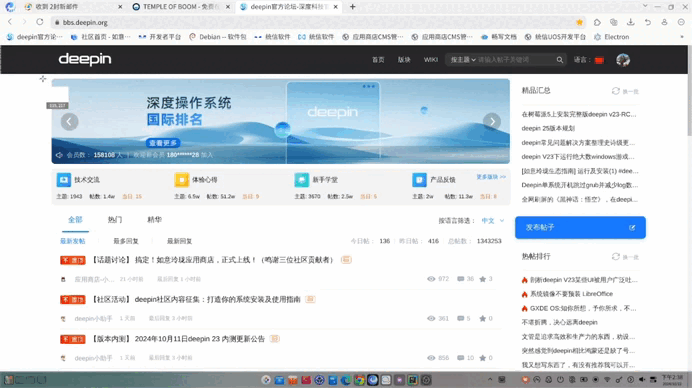The width and height of the screenshot is (692, 388).
Task: Click the volume speaker icon in system tray
Action: (x=642, y=380)
